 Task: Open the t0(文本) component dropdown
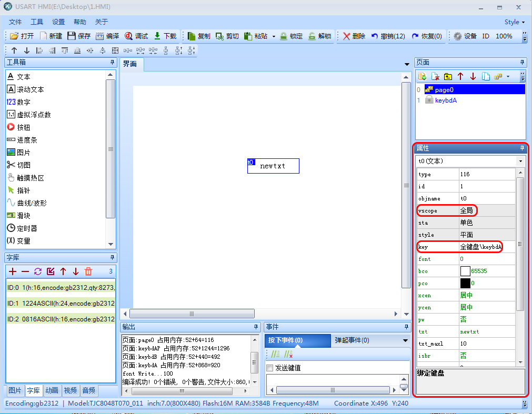[520, 161]
